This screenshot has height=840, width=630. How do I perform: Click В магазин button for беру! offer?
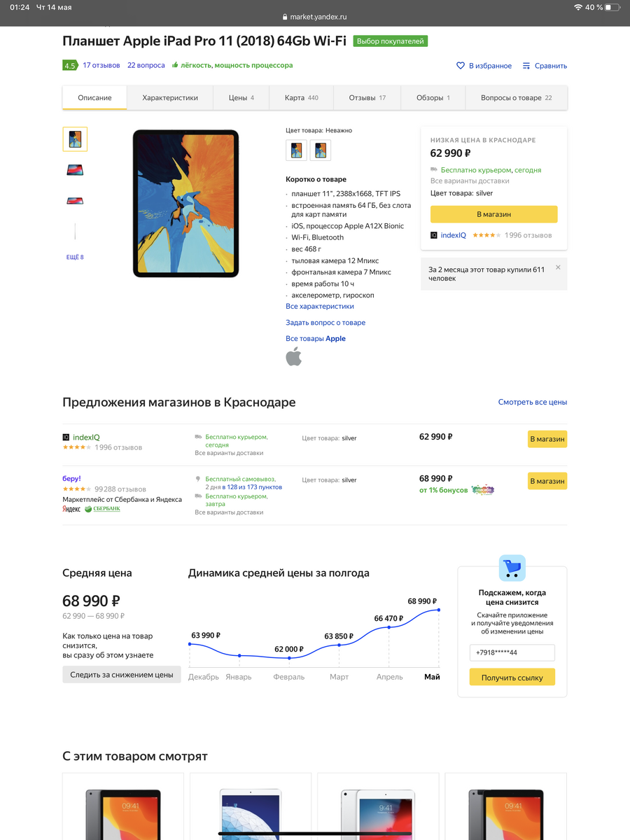547,481
